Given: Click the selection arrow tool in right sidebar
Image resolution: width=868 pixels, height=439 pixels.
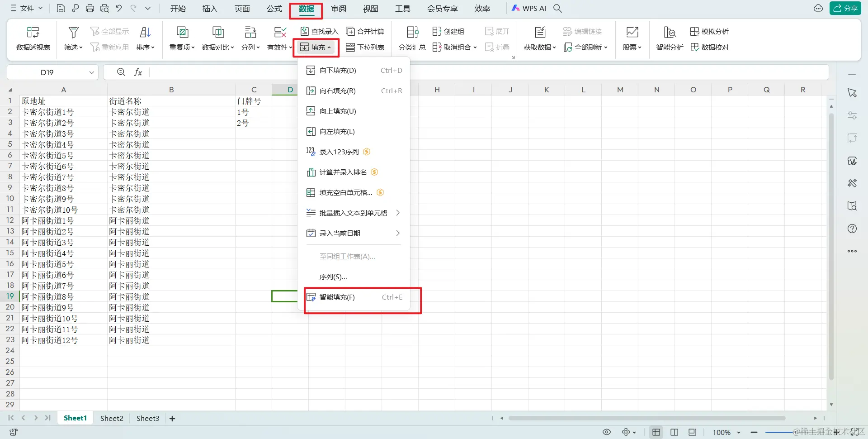Looking at the screenshot, I should pos(852,93).
